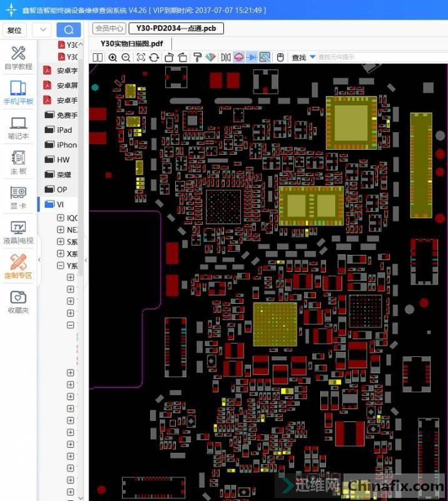Viewport: 448px width, 501px height.
Task: Toggle the split dual-pane view
Action: tap(98, 58)
